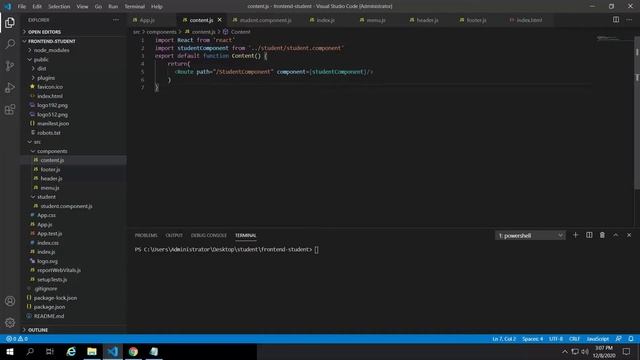Open the File menu
Screen dimensions: 640x360
tap(22, 7)
